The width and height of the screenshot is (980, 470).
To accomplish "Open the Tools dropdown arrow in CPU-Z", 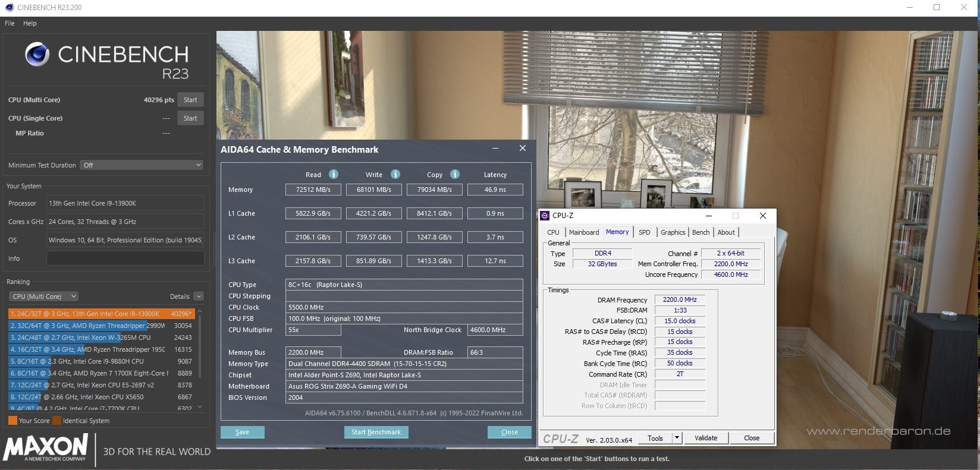I will click(677, 438).
